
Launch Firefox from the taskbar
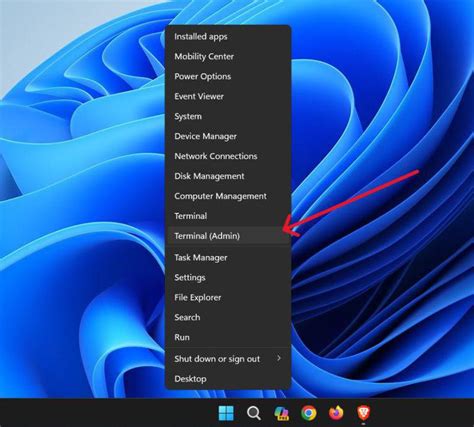tap(336, 413)
